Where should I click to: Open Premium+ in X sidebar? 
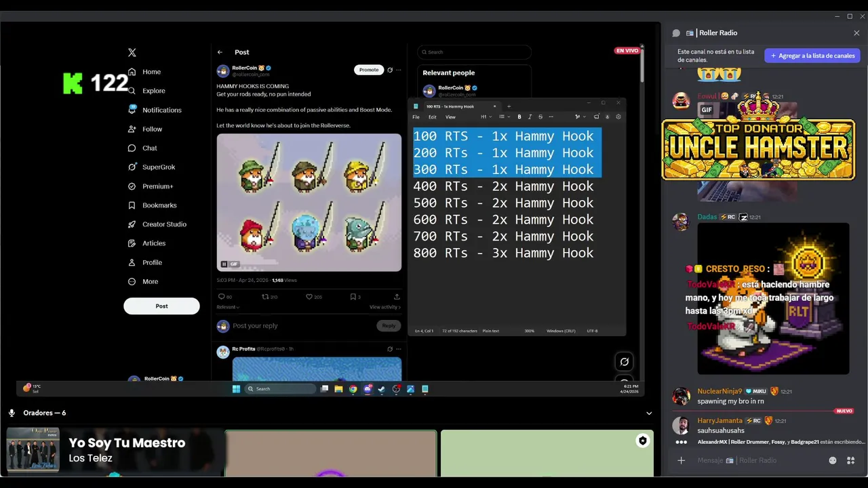click(151, 186)
